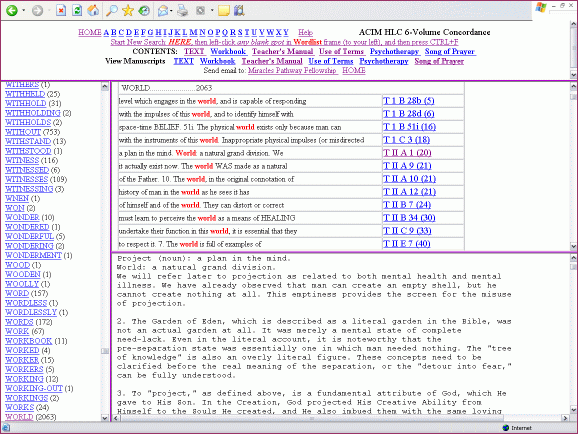Click the line 'World: a natural grand division.'

[x=196, y=267]
